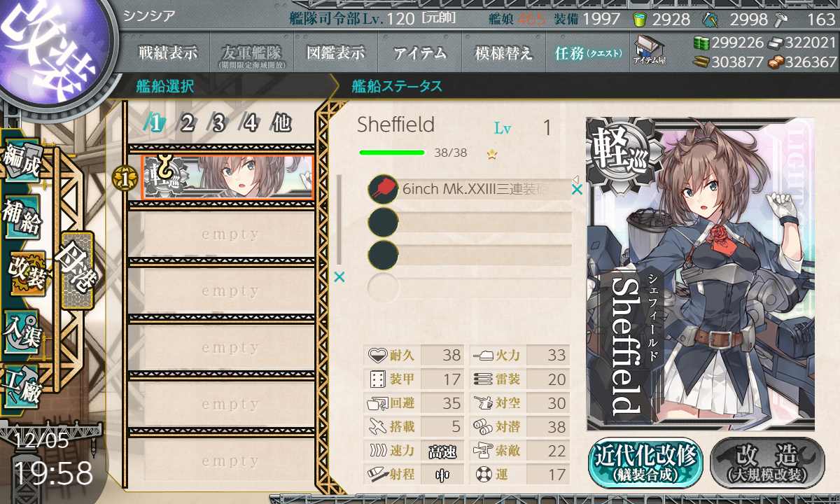Select Sheffield's ship banner in slot 1
This screenshot has width=840, height=504.
coord(227,177)
